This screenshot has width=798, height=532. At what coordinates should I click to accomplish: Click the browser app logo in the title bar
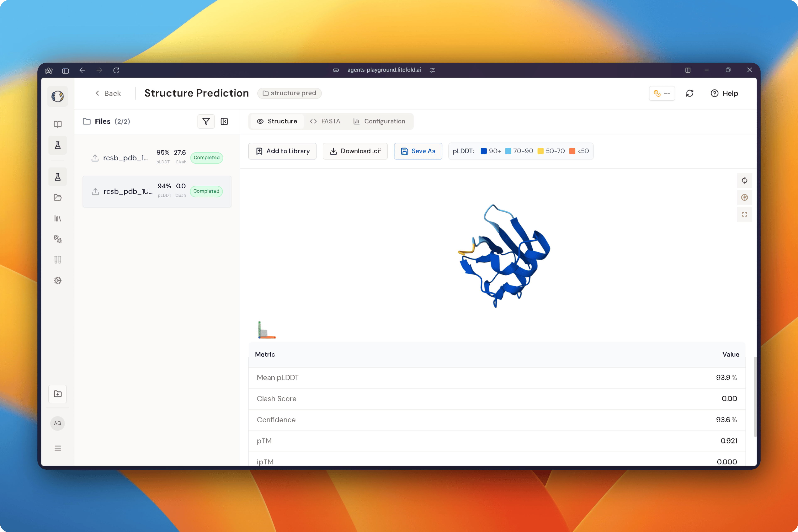click(x=48, y=70)
